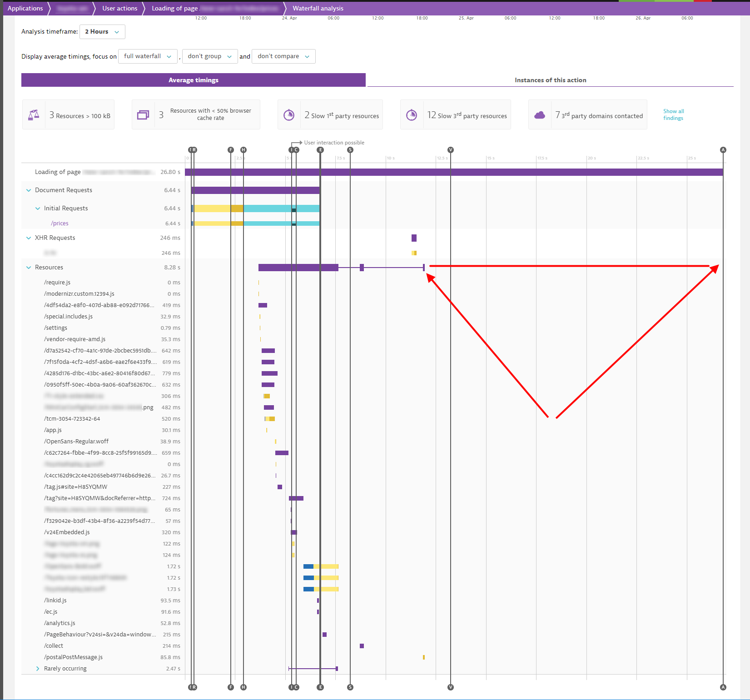Open the don't group dropdown
Viewport: 750px width, 700px height.
[209, 56]
